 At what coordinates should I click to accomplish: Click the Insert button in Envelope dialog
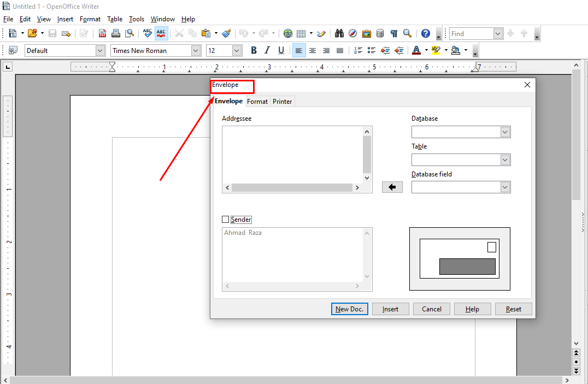(x=390, y=309)
